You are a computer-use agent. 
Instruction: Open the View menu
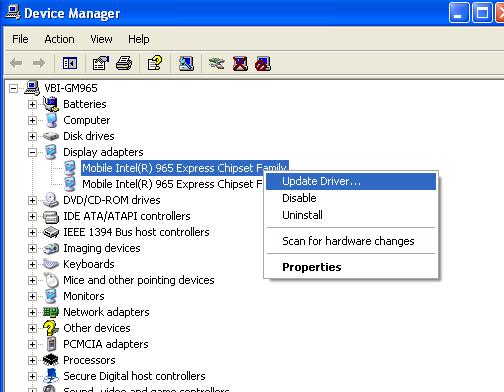point(101,39)
